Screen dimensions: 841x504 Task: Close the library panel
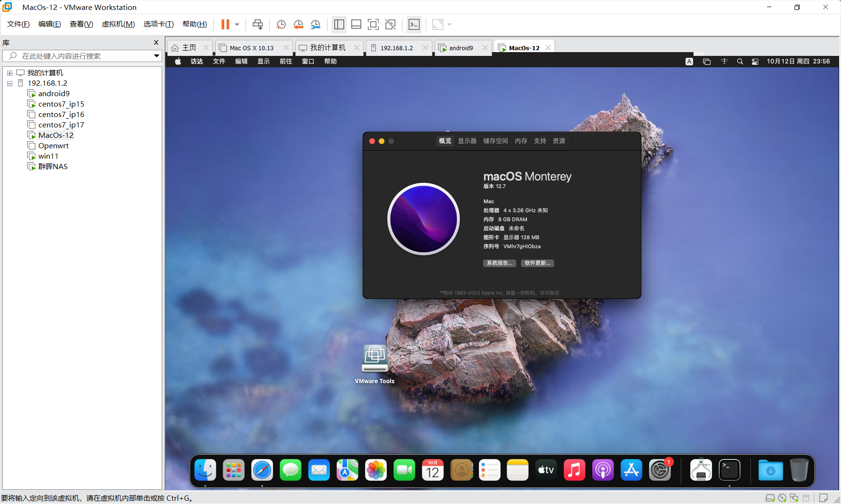(156, 43)
